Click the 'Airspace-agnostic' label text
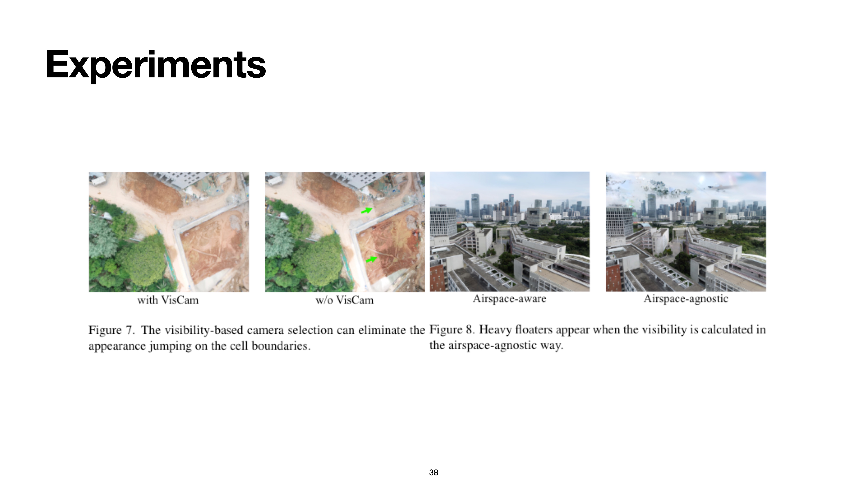This screenshot has width=868, height=488. [x=686, y=299]
